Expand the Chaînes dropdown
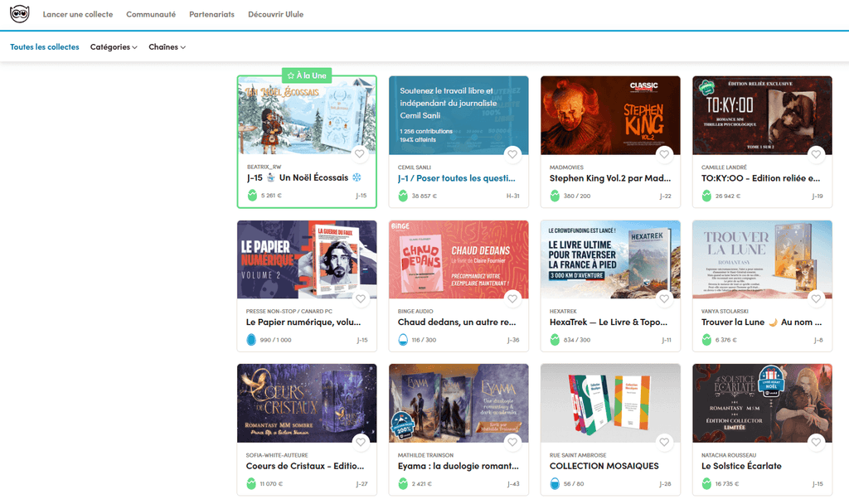 167,47
